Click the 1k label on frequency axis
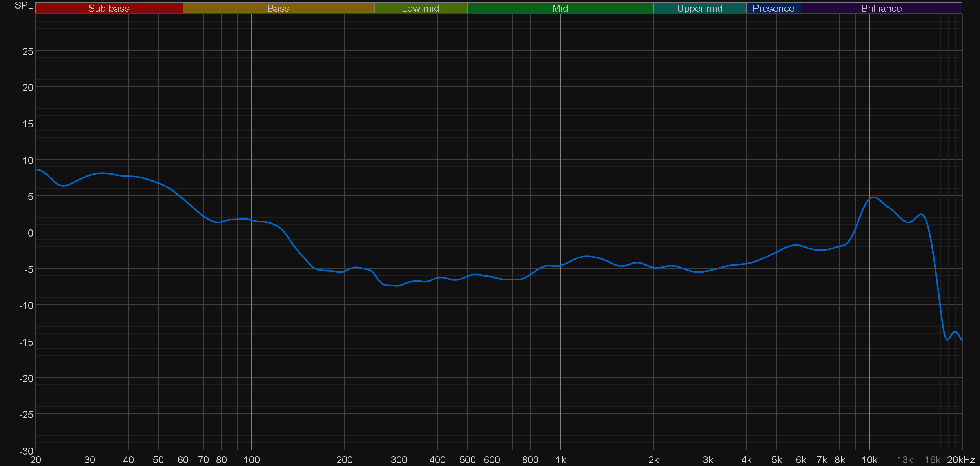This screenshot has height=466, width=980. (x=561, y=460)
